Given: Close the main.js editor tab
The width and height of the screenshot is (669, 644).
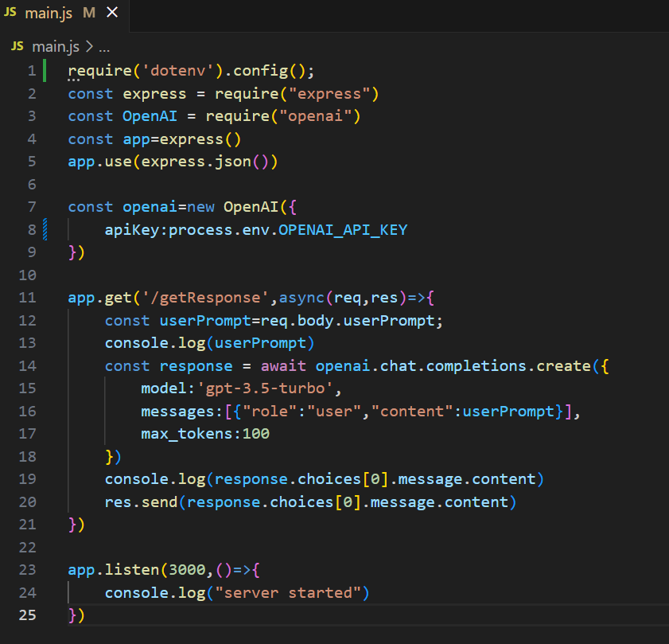Looking at the screenshot, I should [x=111, y=13].
